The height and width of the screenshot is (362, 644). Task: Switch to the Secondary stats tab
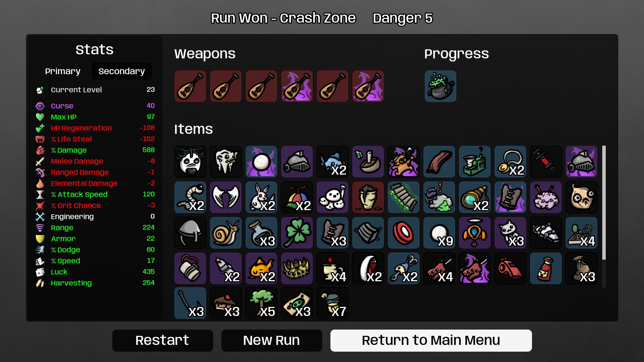tap(122, 71)
